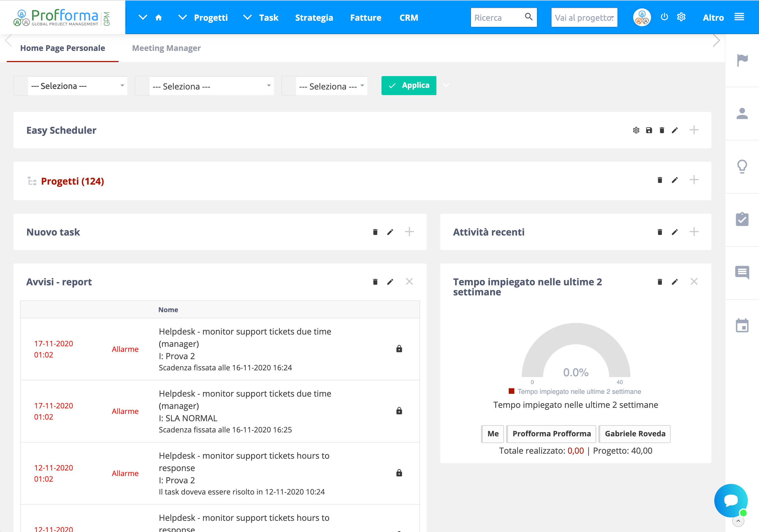Expand the Attività recenti widget with plus
Screen dimensions: 759x532
694,232
